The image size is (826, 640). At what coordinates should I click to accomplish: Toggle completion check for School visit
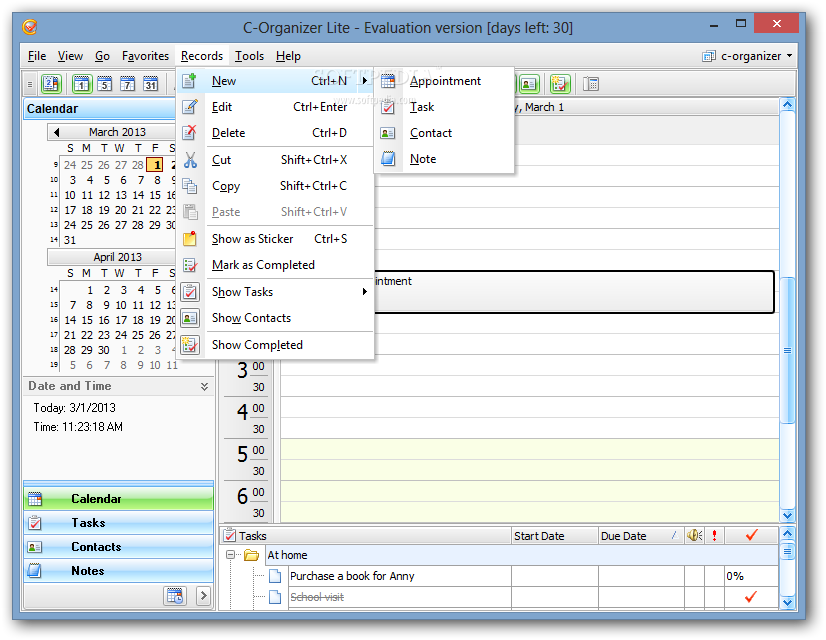[x=751, y=597]
